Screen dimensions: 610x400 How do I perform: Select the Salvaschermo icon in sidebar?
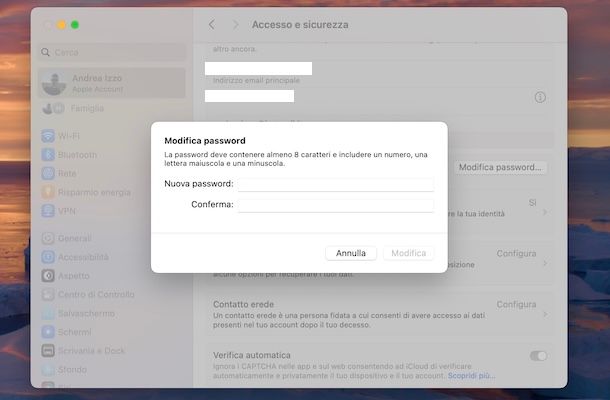point(48,313)
